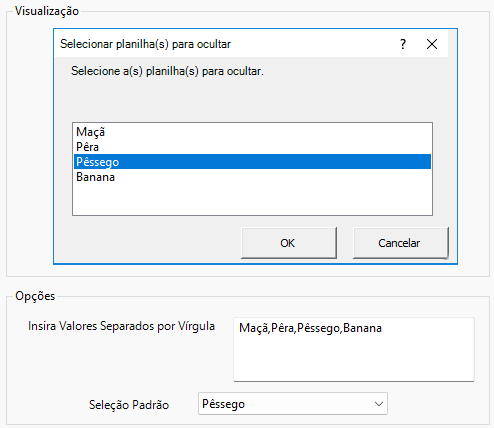Image resolution: width=494 pixels, height=428 pixels.
Task: Click the Seleção Padrão label
Action: pyautogui.click(x=129, y=405)
